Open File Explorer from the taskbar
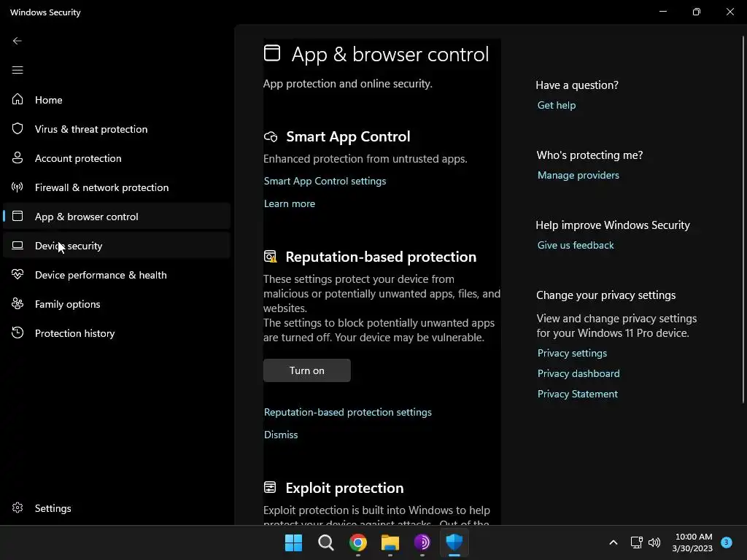 [390, 542]
